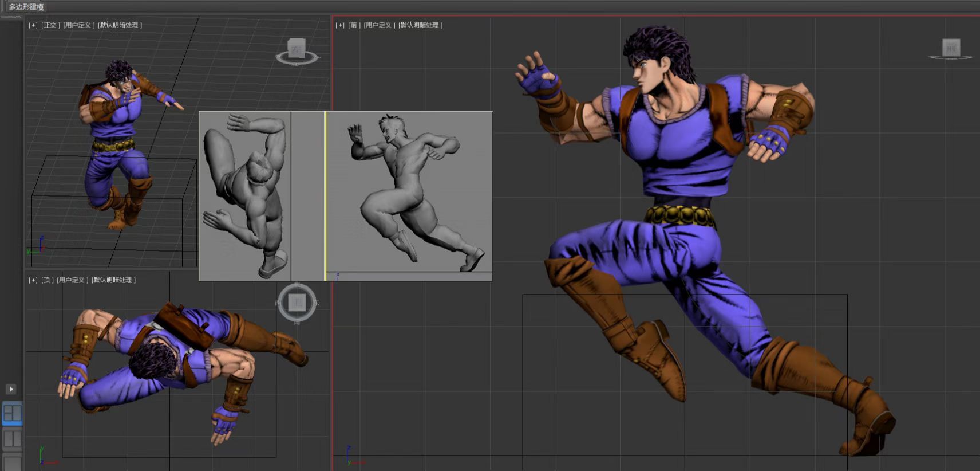The height and width of the screenshot is (471, 980).
Task: Open [用户定义] menu in the 前 viewport
Action: click(380, 25)
